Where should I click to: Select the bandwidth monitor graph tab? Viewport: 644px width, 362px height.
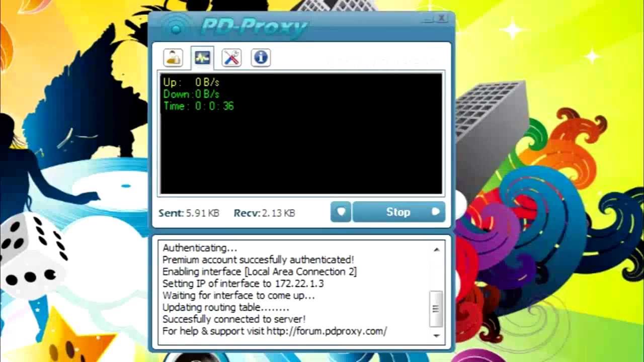pyautogui.click(x=202, y=58)
